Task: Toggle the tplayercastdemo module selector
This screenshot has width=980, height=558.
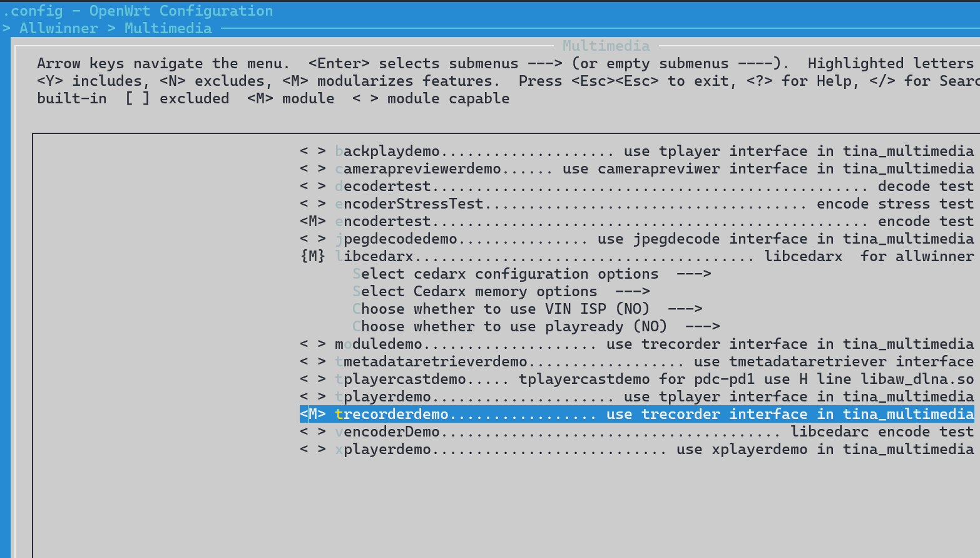Action: [313, 379]
